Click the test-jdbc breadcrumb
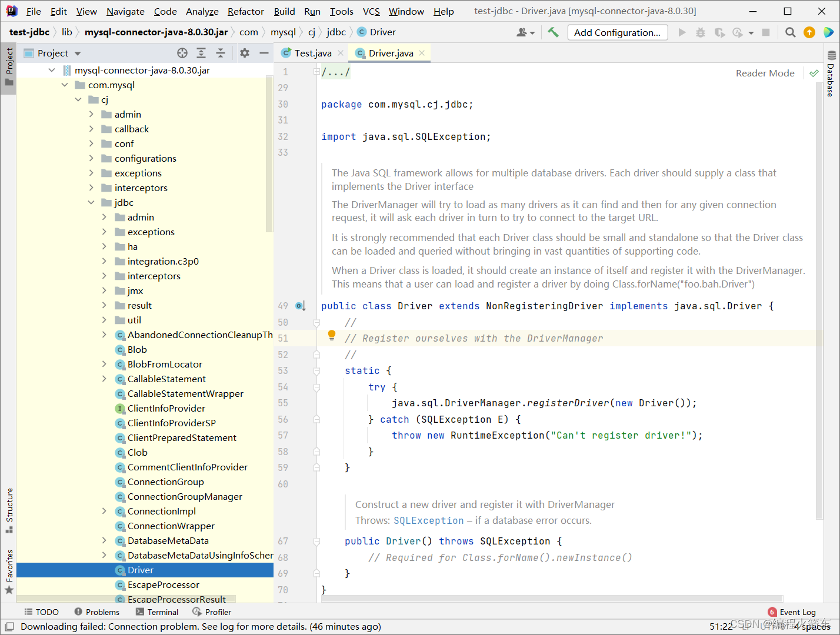Screen dimensions: 840x635 pyautogui.click(x=29, y=32)
